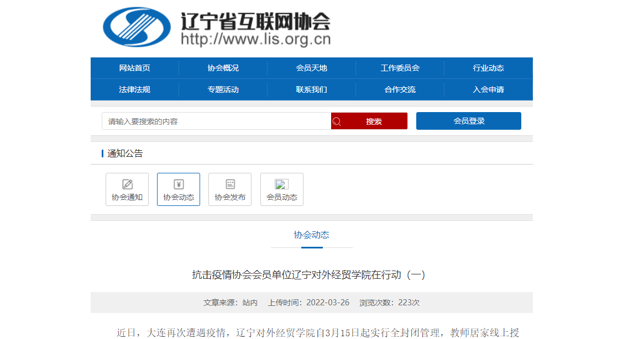Click the 协会通知 pencil edit icon
Image resolution: width=644 pixels, height=339 pixels.
click(x=127, y=184)
